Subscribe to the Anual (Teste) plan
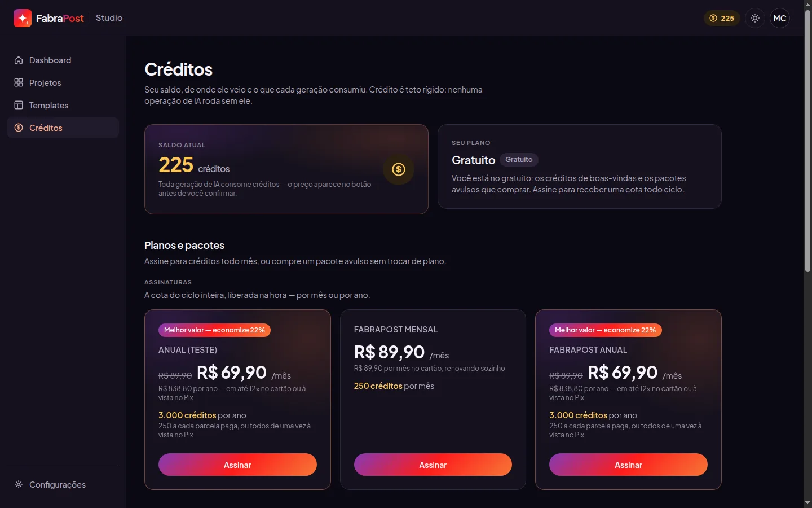Screen dimensions: 812x508 [x=237, y=465]
